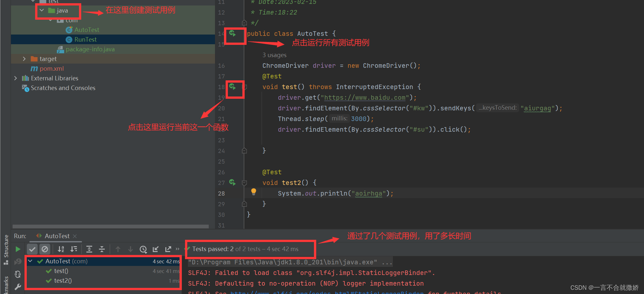Click the Structure tool window icon
Image resolution: width=644 pixels, height=294 pixels.
6,263
